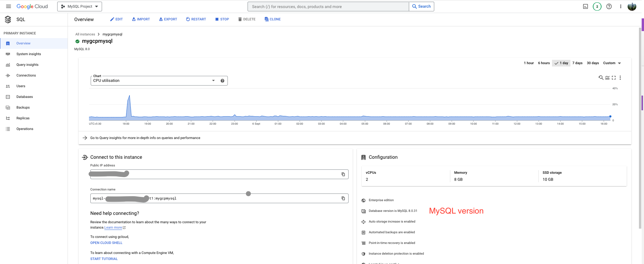This screenshot has height=264, width=644.
Task: Click the IMPORT button
Action: coord(141,19)
